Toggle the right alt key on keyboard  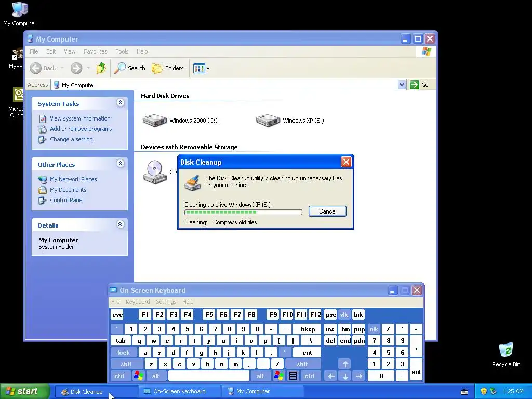pos(260,376)
